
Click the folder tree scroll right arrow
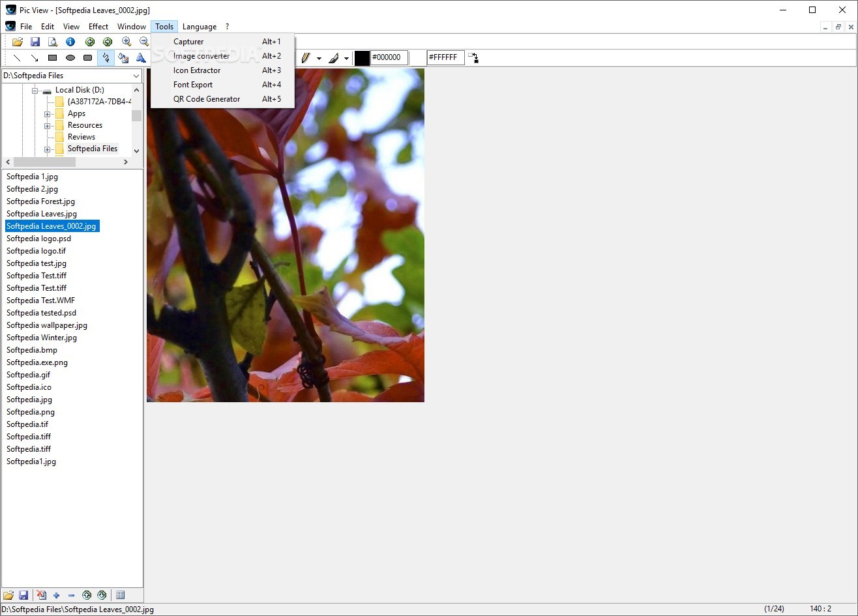(126, 162)
